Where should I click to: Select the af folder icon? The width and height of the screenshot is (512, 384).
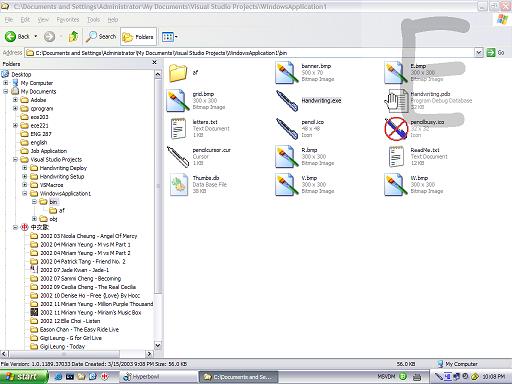[x=178, y=73]
